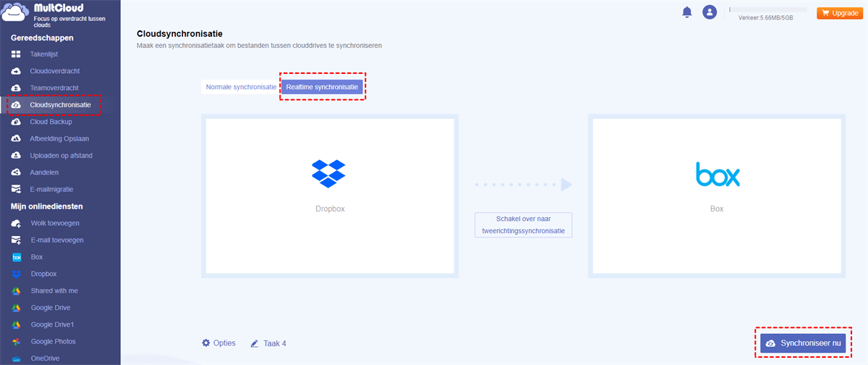This screenshot has width=868, height=365.
Task: Open the OneDrive entry in sidebar
Action: pos(46,358)
